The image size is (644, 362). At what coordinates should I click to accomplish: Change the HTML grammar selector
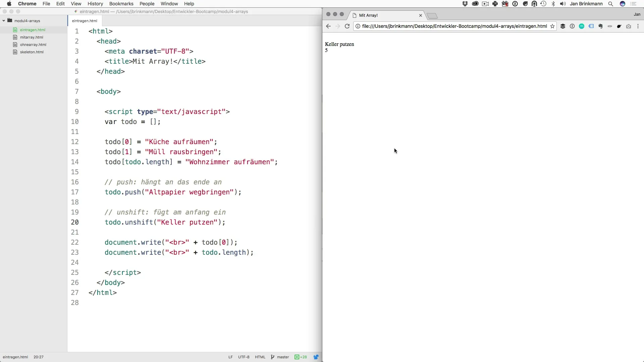point(260,357)
